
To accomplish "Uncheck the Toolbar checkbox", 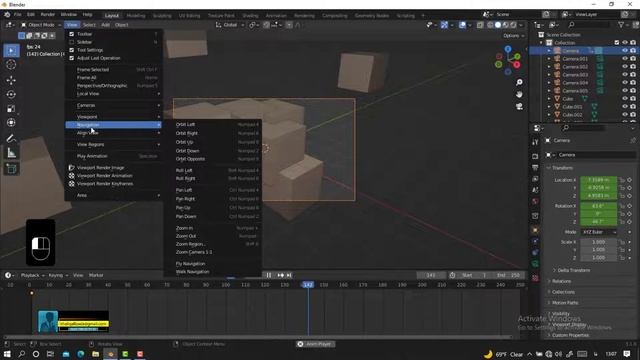I will (x=71, y=34).
